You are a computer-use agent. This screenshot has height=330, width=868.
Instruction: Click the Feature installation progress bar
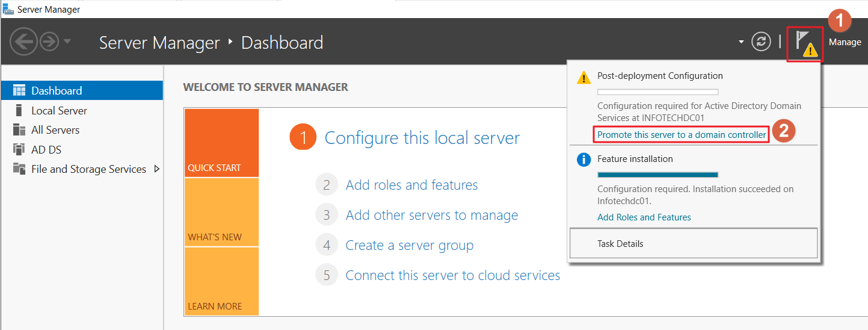pos(657,175)
